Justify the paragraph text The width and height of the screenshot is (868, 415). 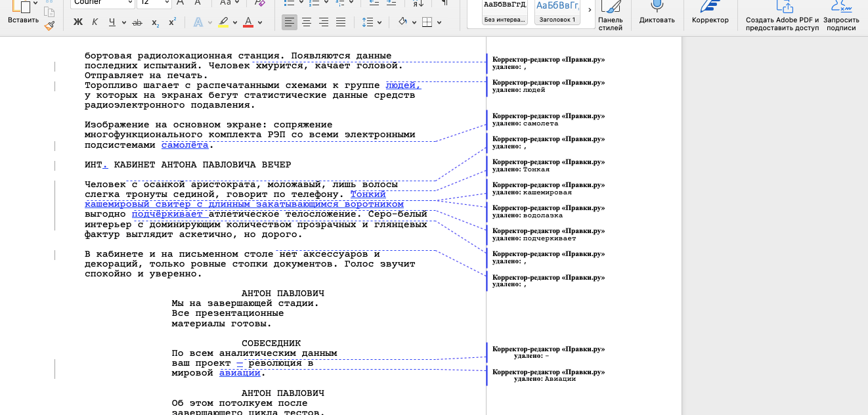[341, 22]
